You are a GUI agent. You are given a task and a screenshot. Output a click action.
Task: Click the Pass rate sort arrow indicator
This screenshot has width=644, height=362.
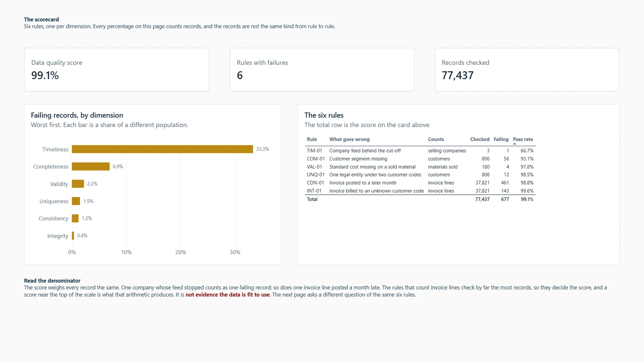tap(514, 144)
